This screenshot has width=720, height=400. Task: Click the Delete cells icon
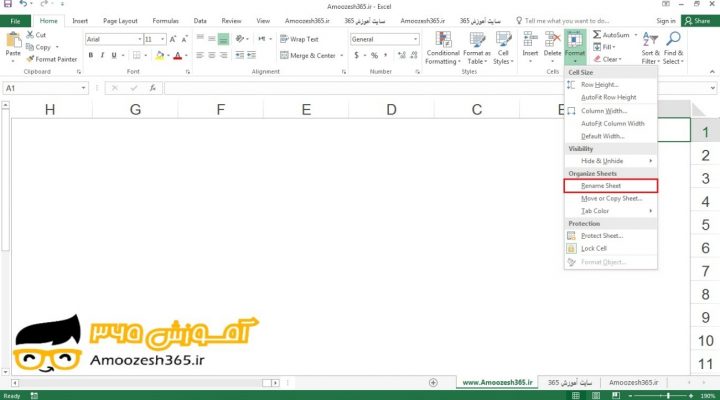(x=552, y=39)
